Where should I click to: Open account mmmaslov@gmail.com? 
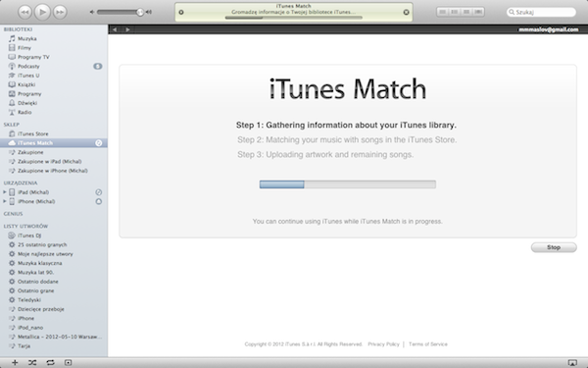(548, 29)
